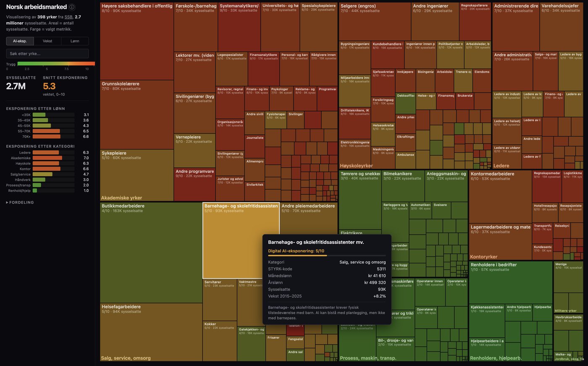
Task: Select the Sykepleiere tile
Action: click(137, 175)
